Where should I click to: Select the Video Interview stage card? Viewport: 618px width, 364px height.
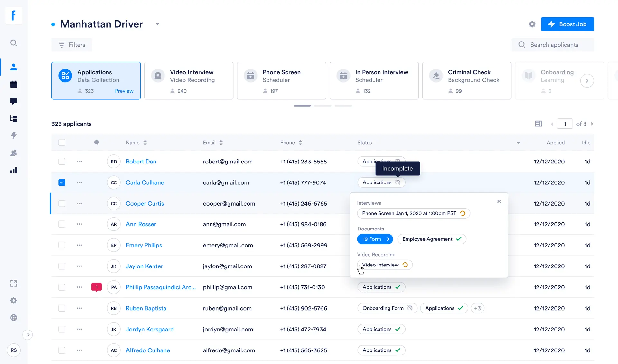[189, 81]
